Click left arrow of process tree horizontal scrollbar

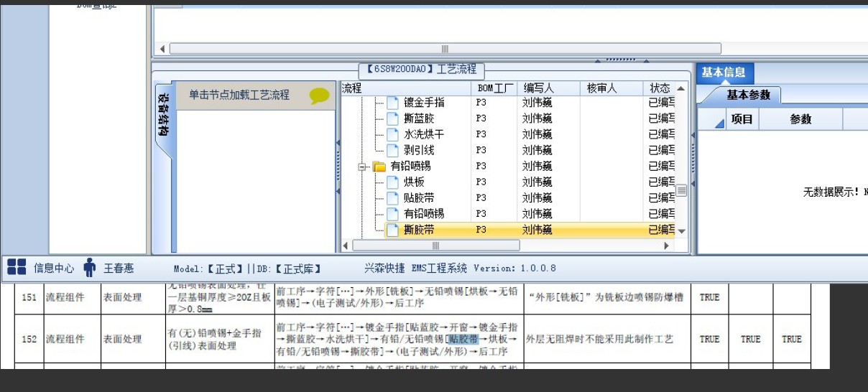coord(346,246)
